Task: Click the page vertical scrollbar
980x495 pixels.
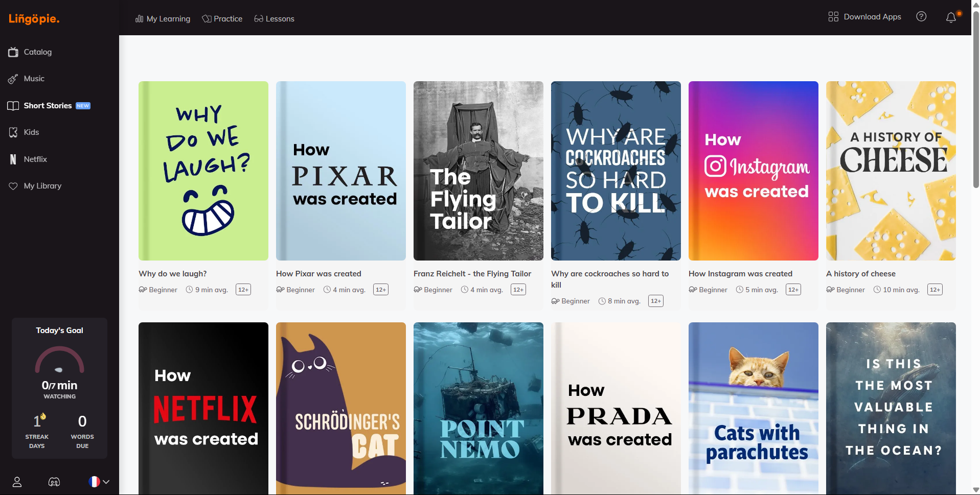Action: coord(976,99)
